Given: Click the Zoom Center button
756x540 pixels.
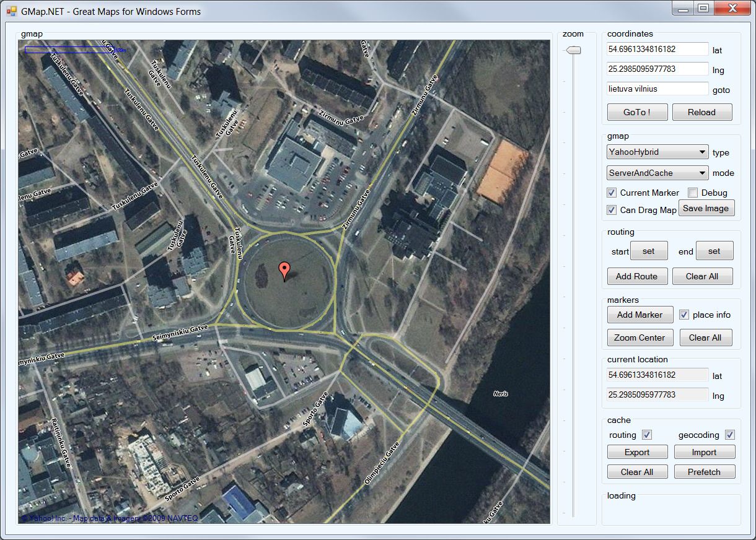Looking at the screenshot, I should click(x=640, y=337).
